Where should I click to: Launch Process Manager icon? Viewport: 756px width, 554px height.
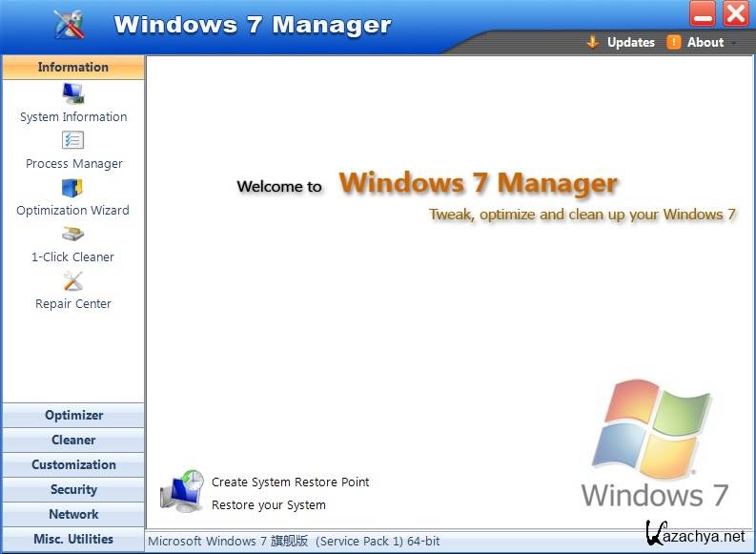73,140
